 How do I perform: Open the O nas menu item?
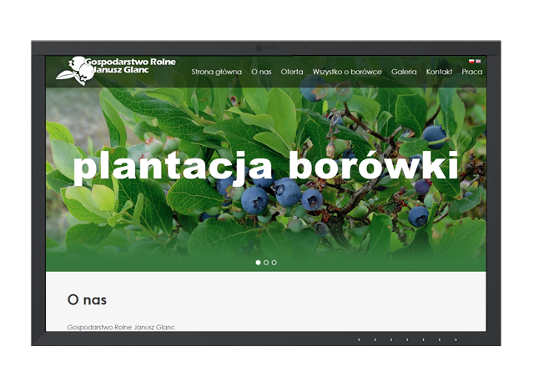[x=261, y=73]
